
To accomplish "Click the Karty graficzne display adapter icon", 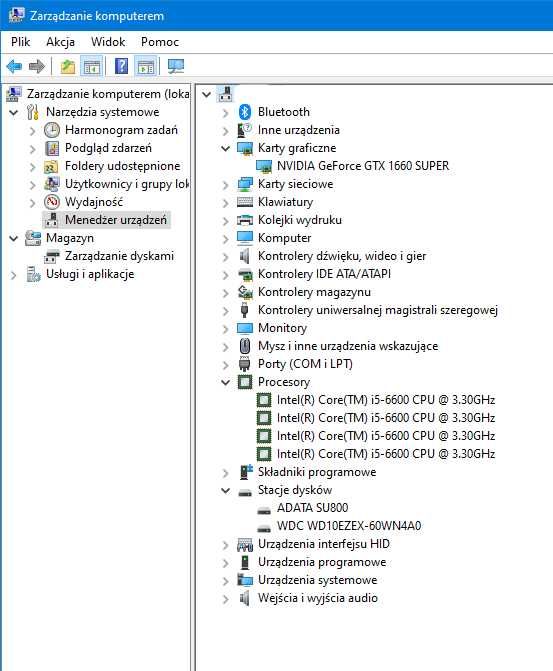I will click(x=245, y=148).
